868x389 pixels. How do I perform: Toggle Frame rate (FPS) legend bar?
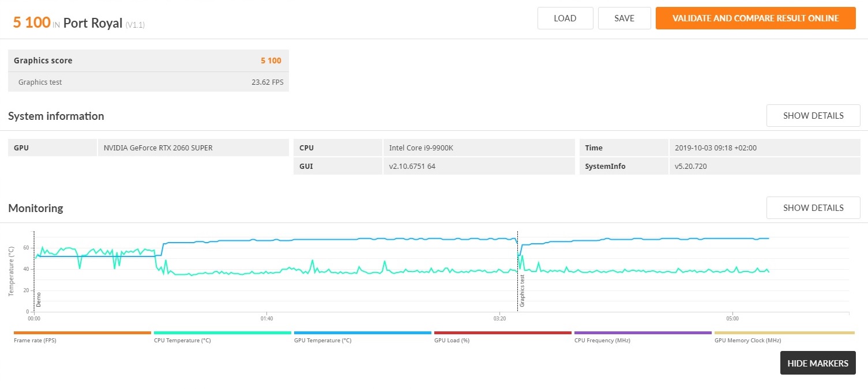point(82,333)
